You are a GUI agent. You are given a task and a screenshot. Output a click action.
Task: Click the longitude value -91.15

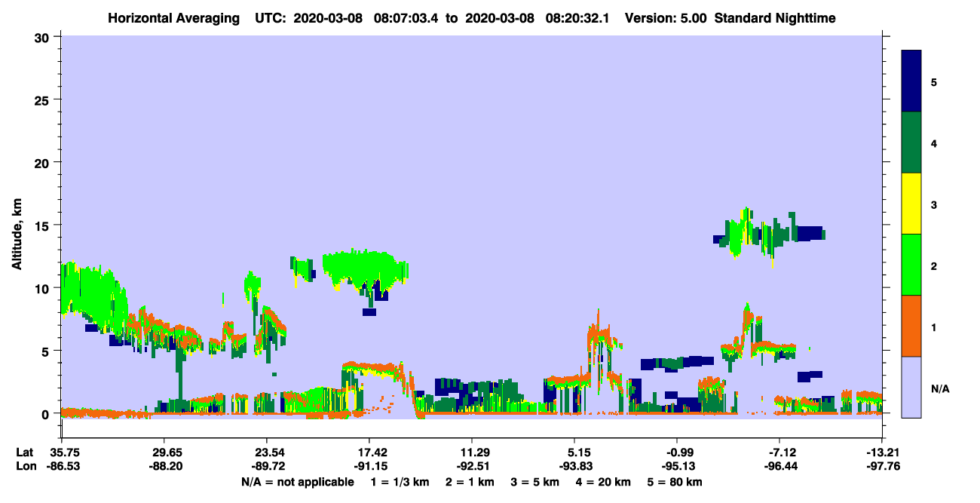coord(369,467)
